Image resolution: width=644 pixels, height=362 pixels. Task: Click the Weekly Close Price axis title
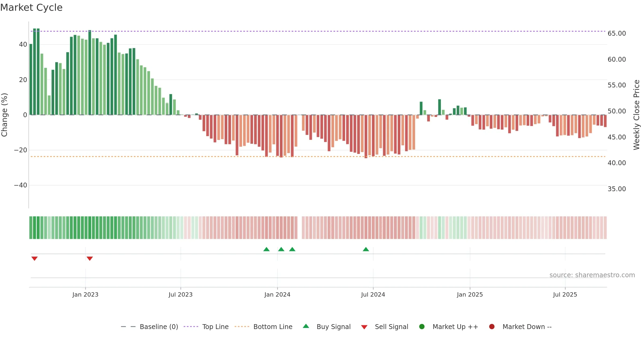click(x=636, y=115)
